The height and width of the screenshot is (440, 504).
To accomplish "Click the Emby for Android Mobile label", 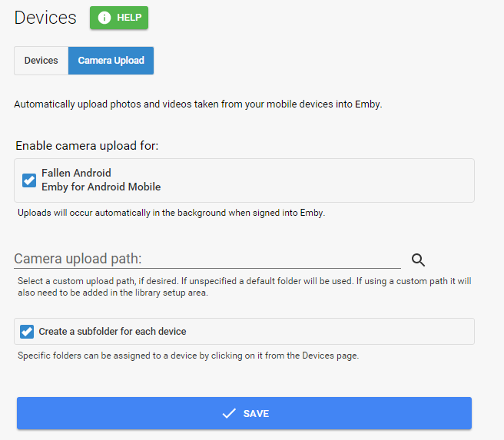I will 101,187.
